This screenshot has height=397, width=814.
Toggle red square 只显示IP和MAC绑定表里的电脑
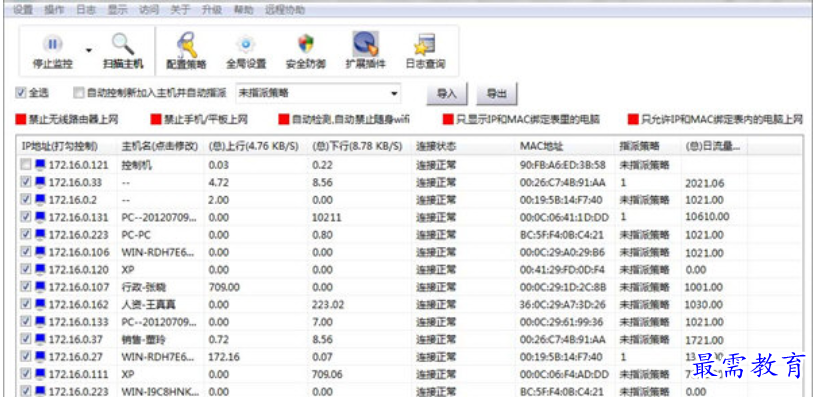(x=447, y=120)
